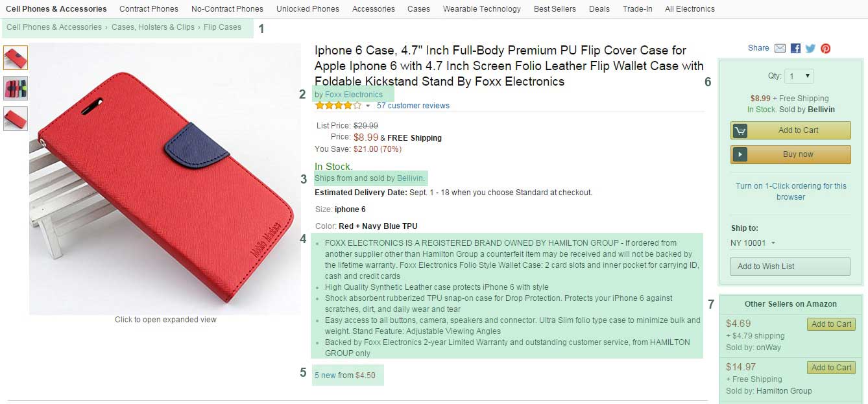The width and height of the screenshot is (868, 404).
Task: Select the third product thumbnail
Action: (x=16, y=119)
